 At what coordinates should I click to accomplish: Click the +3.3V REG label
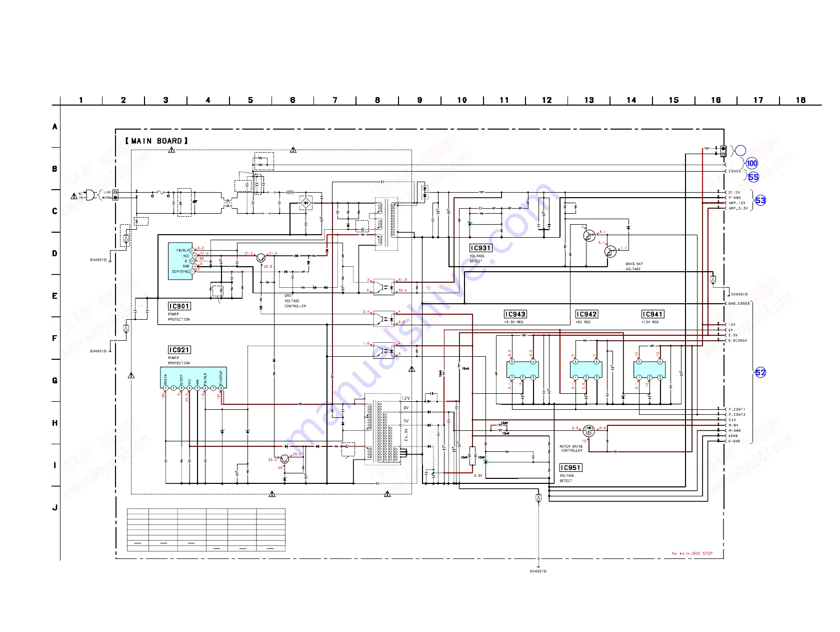[513, 322]
